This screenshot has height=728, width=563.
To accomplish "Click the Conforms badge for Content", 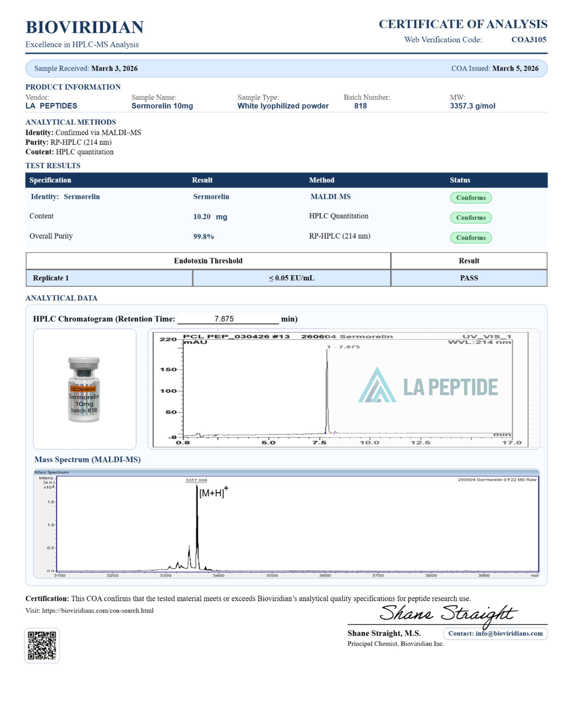I will [471, 217].
